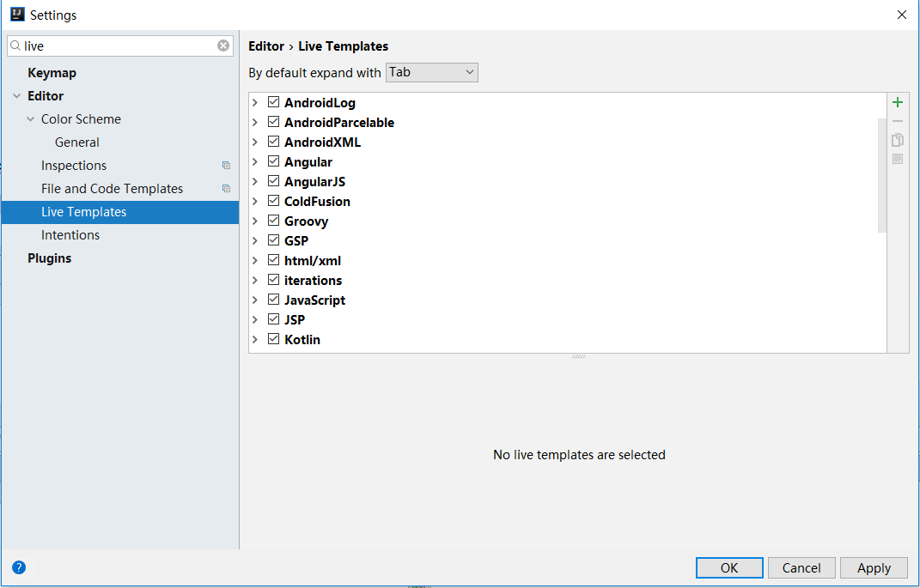This screenshot has width=920, height=588.
Task: Expand the AndroidXML group arrow
Action: pyautogui.click(x=254, y=142)
